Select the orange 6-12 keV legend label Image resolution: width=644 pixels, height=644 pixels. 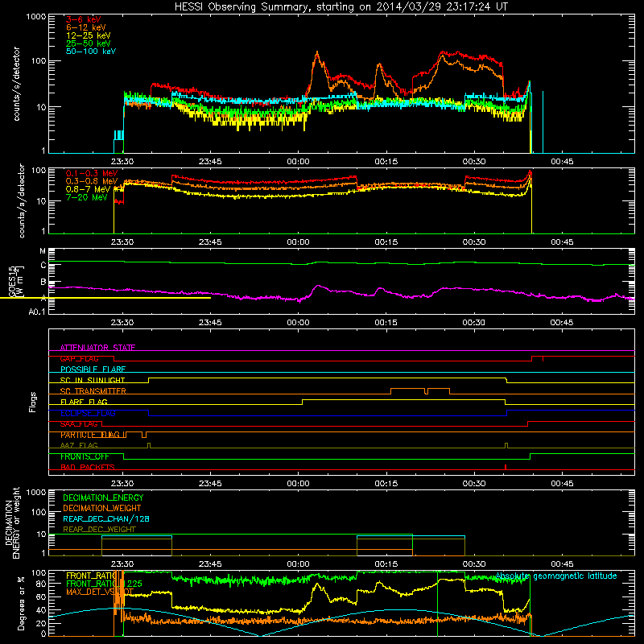[x=86, y=27]
